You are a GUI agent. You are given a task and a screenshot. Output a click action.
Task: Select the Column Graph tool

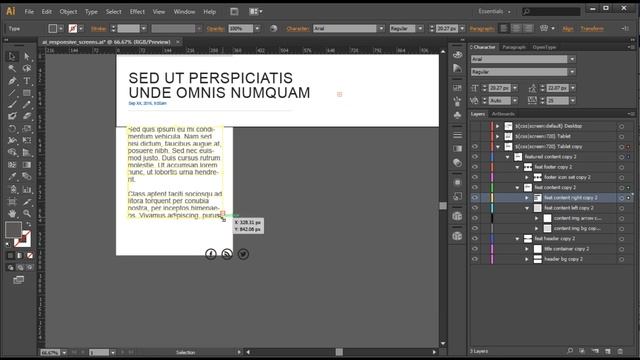(27, 189)
